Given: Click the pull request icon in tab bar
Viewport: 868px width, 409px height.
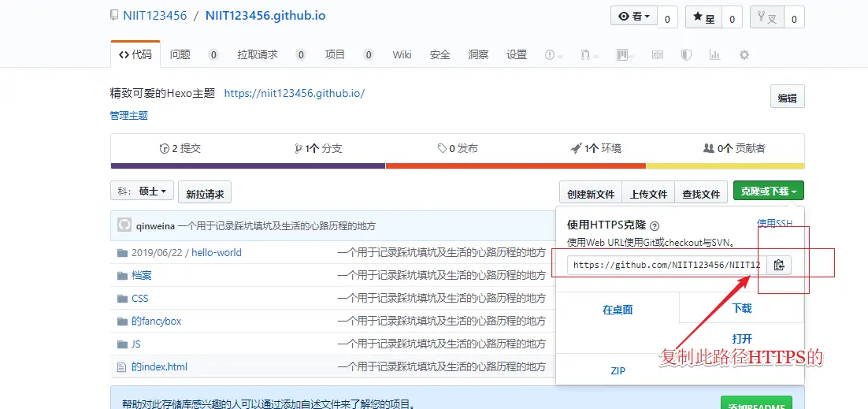Looking at the screenshot, I should click(586, 55).
